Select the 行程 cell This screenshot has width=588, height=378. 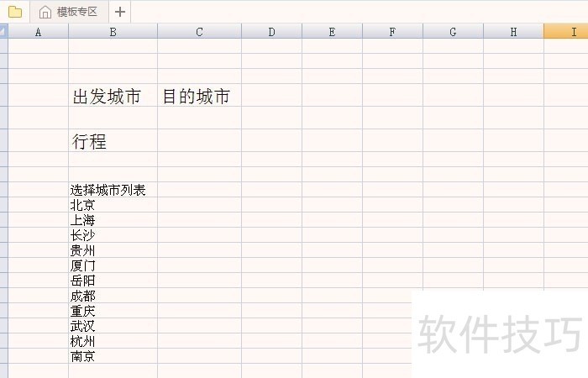[x=90, y=142]
